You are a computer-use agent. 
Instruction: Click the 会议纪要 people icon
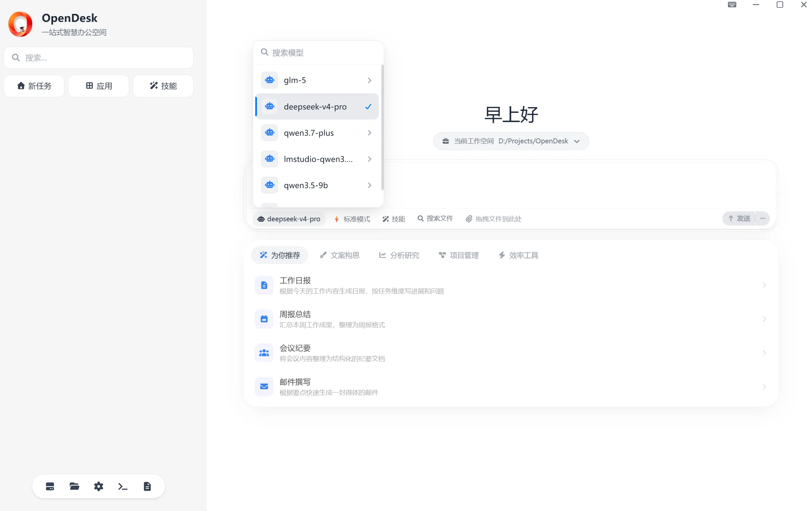click(264, 353)
